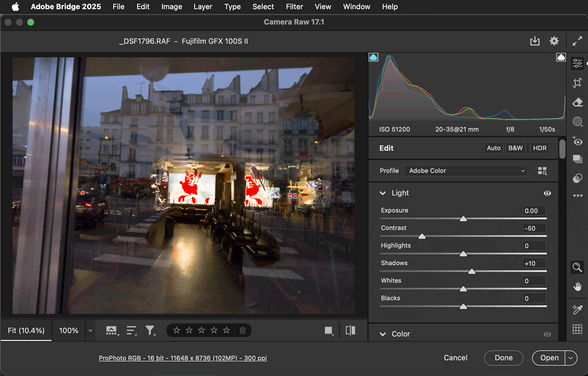Switch to single view icon
The height and width of the screenshot is (376, 588).
click(x=329, y=331)
